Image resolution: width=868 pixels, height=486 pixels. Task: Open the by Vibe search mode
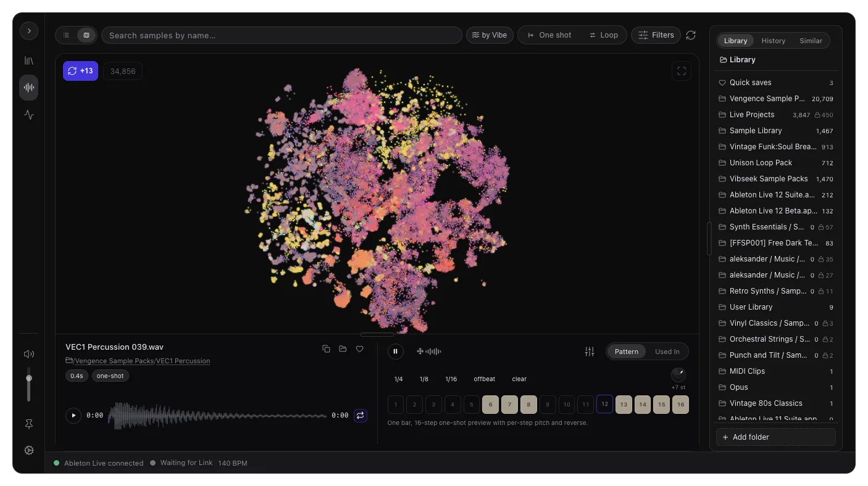pos(490,35)
